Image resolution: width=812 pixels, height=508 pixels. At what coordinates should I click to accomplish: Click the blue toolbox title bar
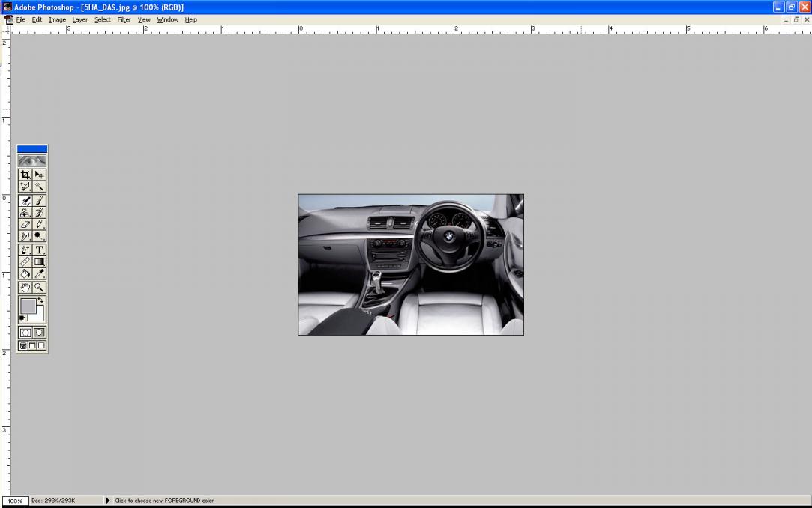click(x=32, y=149)
